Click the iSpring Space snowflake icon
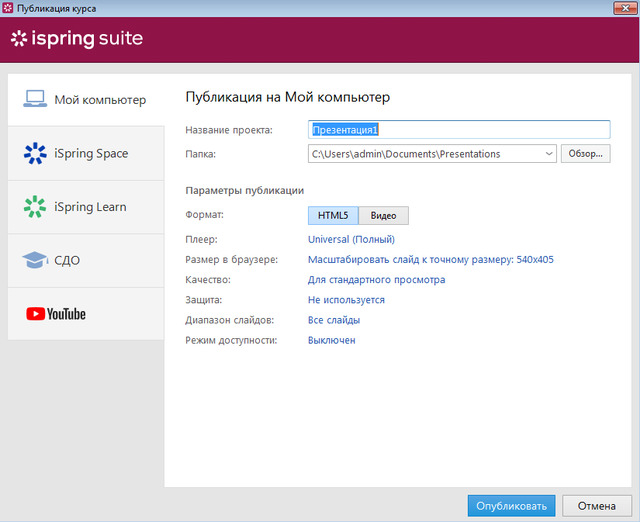The height and width of the screenshot is (522, 640). tap(35, 153)
